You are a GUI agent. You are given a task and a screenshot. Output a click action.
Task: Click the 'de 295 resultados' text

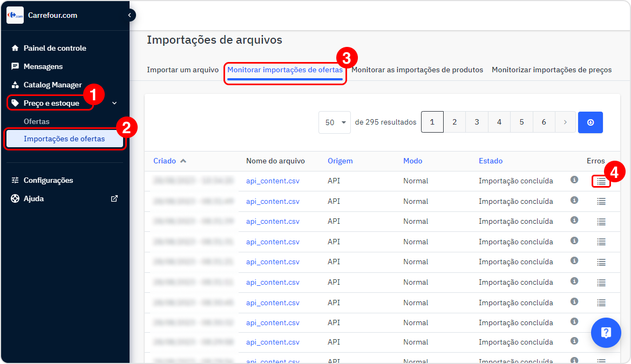click(385, 122)
